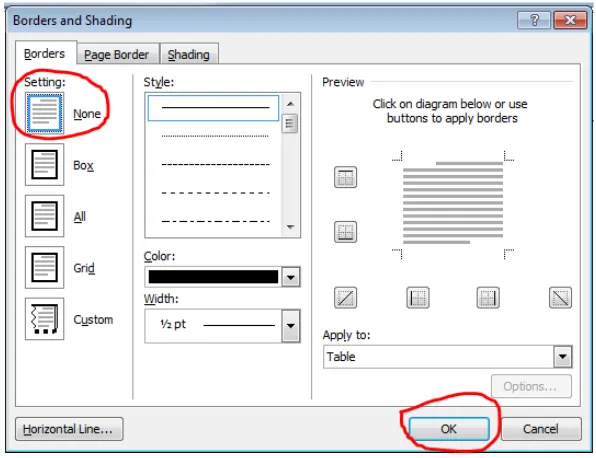The width and height of the screenshot is (596, 458).
Task: Click the None setting label
Action: point(87,114)
